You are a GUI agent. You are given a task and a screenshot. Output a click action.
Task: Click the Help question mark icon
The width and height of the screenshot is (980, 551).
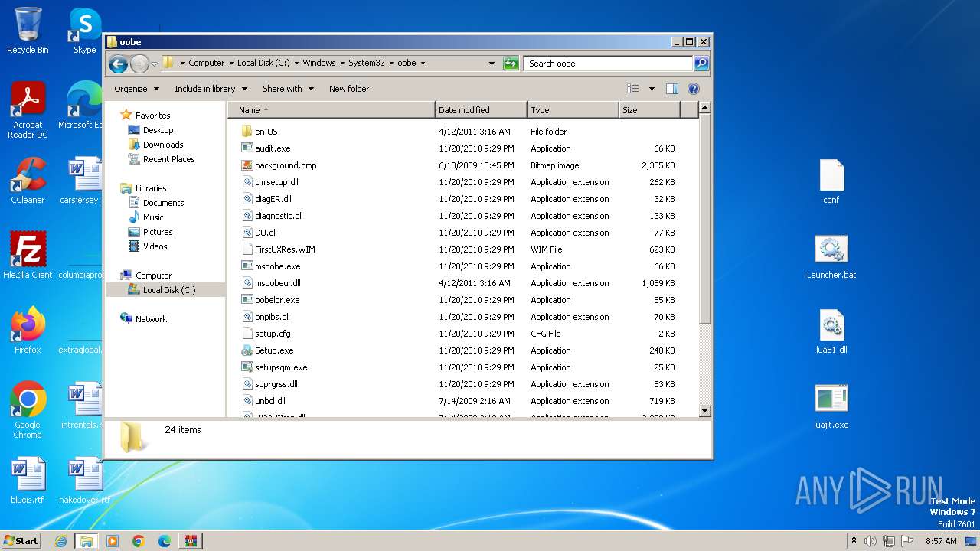(694, 89)
